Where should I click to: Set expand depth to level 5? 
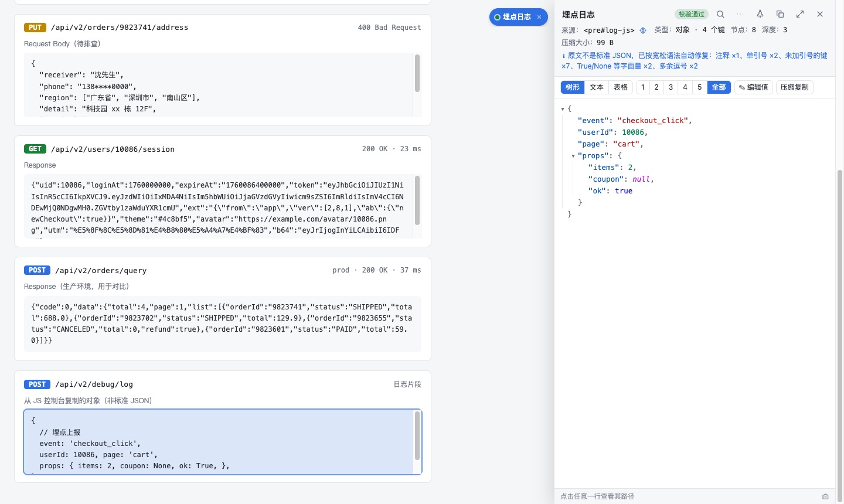click(699, 87)
